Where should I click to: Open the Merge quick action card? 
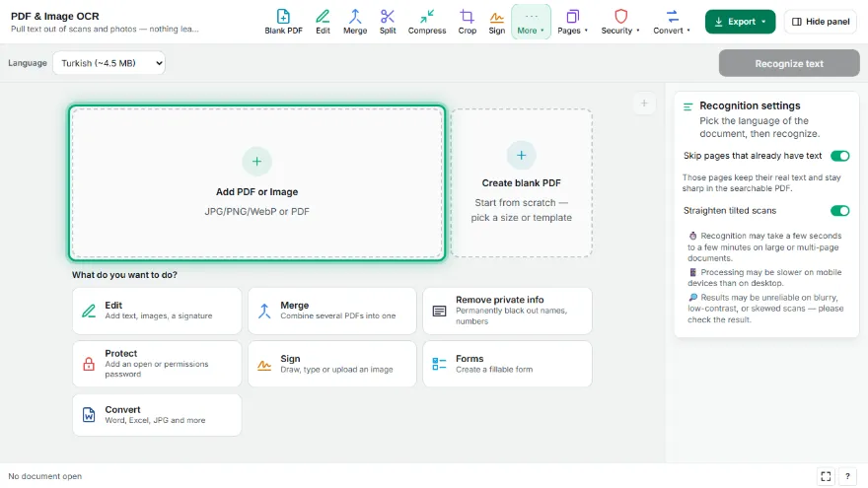(332, 311)
